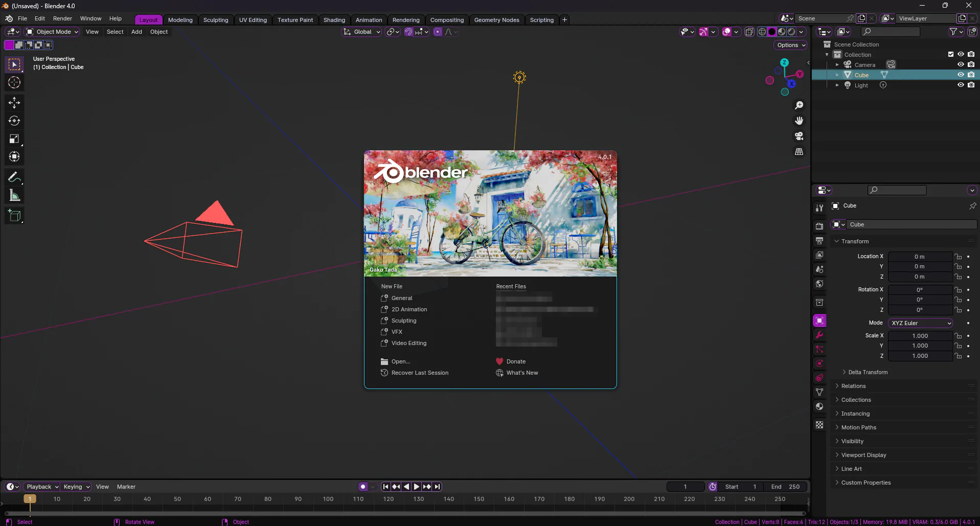This screenshot has height=526, width=980.
Task: Toggle the camera view icon
Action: (x=799, y=136)
